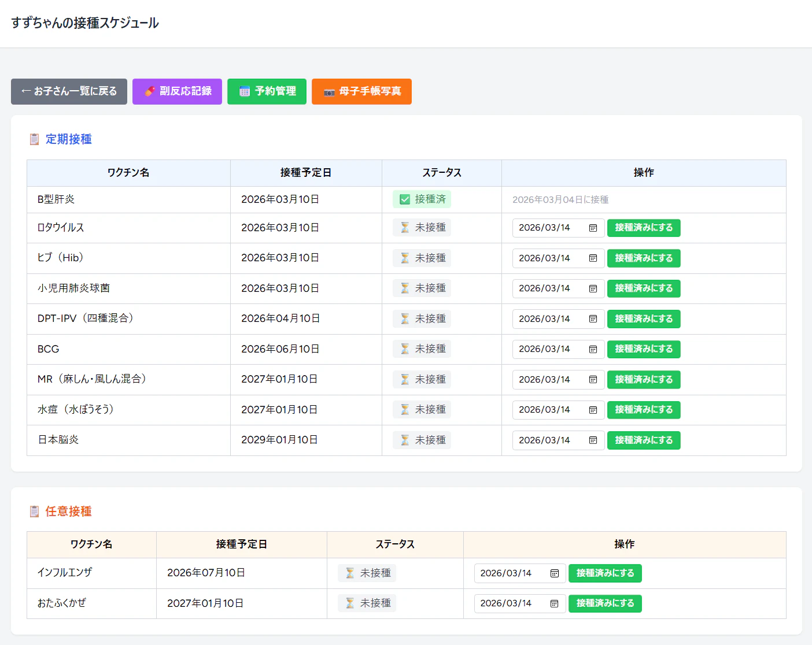Viewport: 812px width, 645px height.
Task: Click 未接種 status text for ヒブ（Hib）
Action: (x=430, y=258)
